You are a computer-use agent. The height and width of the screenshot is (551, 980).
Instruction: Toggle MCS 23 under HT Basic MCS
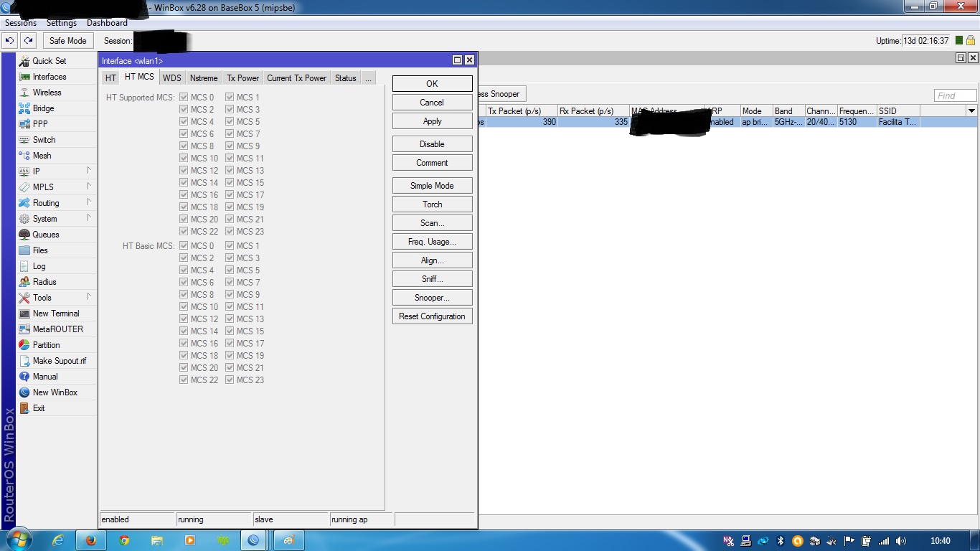point(230,380)
